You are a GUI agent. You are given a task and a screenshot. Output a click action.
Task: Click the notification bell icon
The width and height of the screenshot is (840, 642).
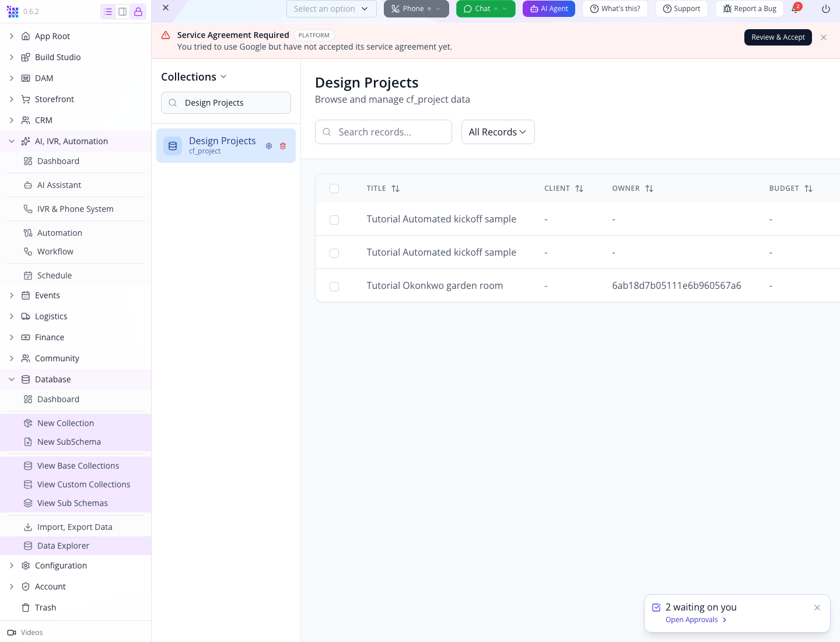795,9
